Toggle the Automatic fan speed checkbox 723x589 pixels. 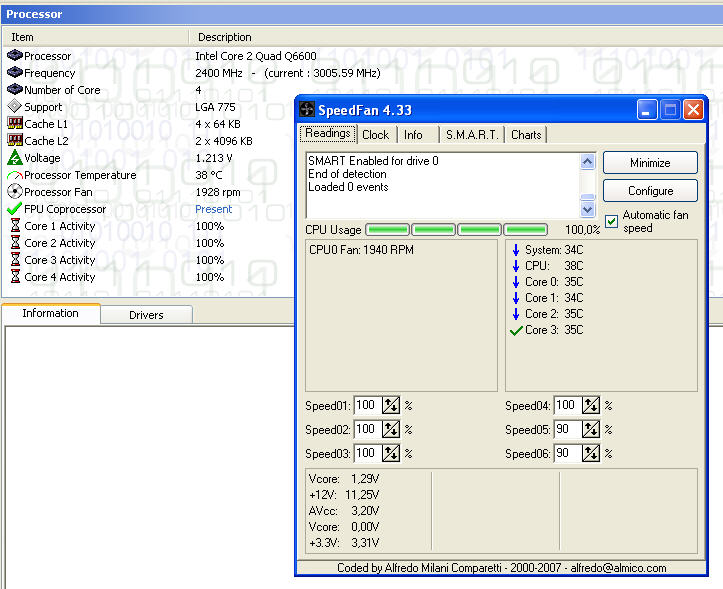[611, 221]
